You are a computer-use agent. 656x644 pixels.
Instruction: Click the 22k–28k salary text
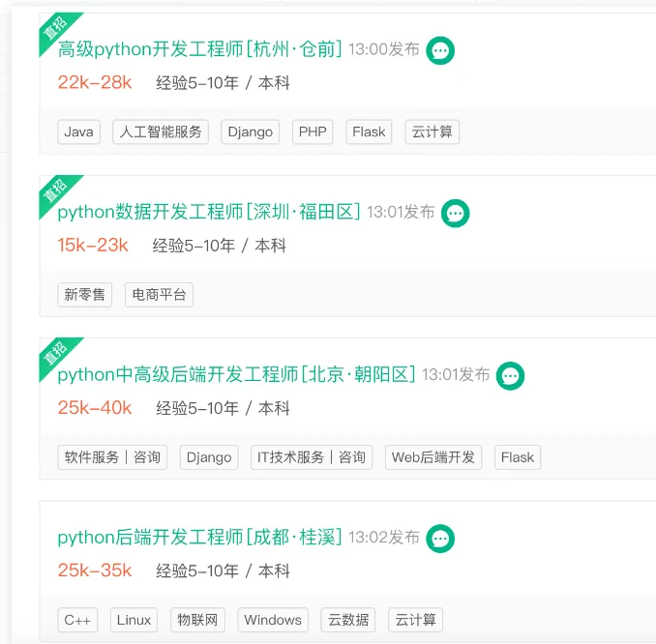pyautogui.click(x=95, y=83)
